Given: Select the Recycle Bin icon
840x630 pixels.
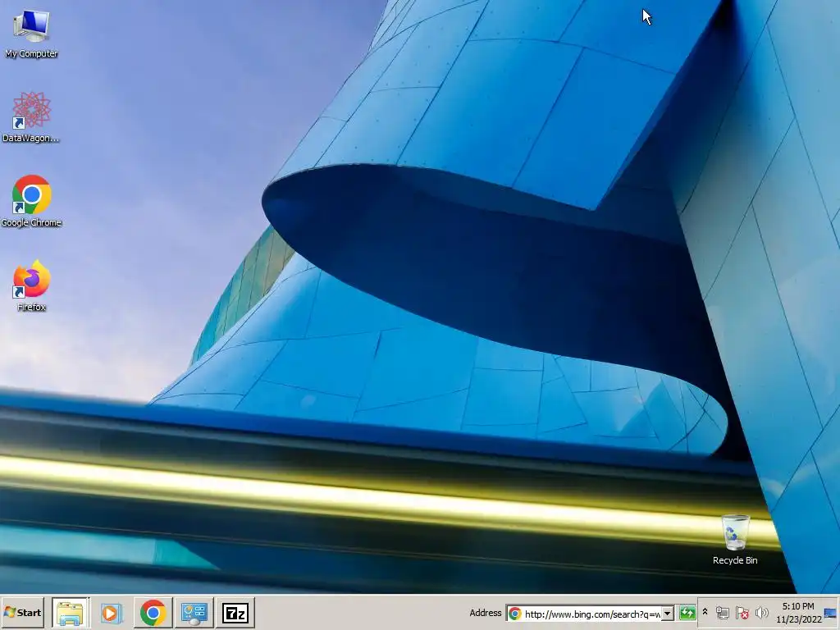Looking at the screenshot, I should click(735, 540).
